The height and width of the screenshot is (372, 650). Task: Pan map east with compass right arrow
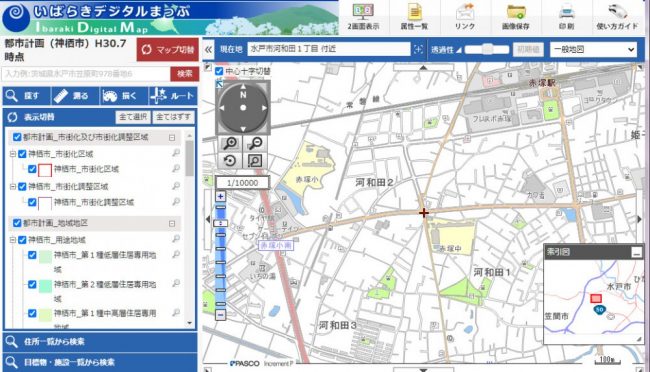[x=264, y=108]
